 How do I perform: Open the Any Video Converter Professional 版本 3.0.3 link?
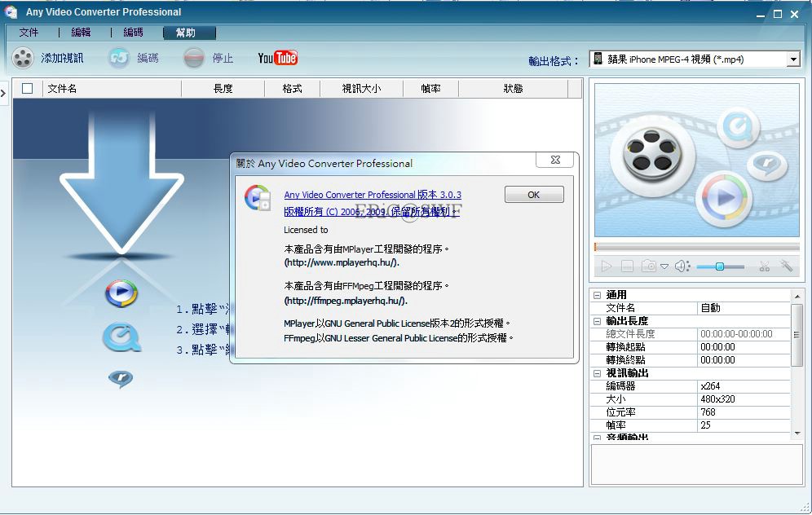click(x=373, y=195)
